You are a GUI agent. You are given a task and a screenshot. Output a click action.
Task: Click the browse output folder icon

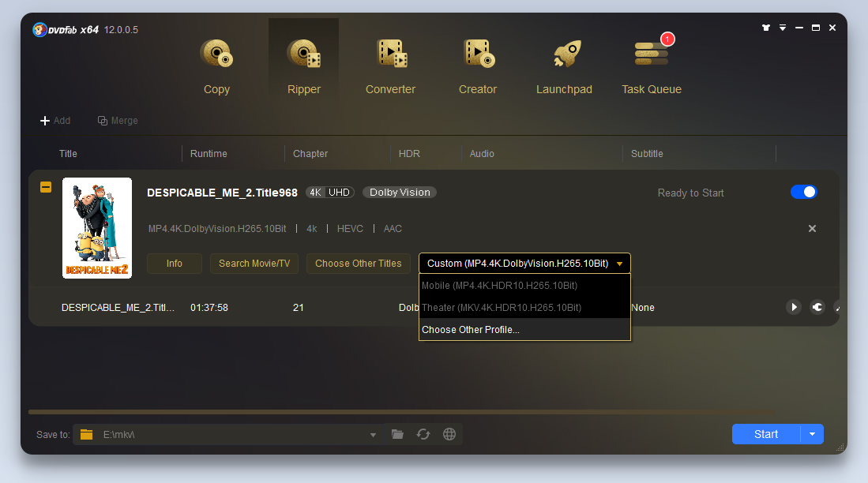point(397,434)
